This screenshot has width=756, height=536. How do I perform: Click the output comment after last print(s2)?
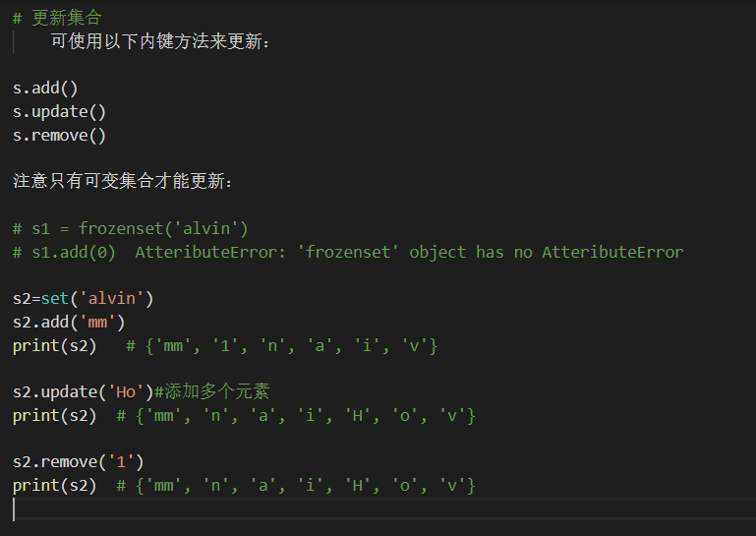click(296, 485)
